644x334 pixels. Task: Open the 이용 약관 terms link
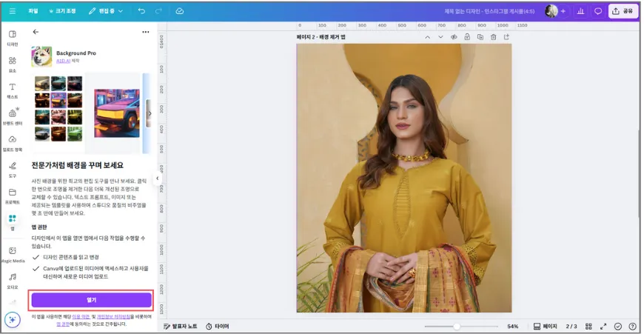point(81,317)
